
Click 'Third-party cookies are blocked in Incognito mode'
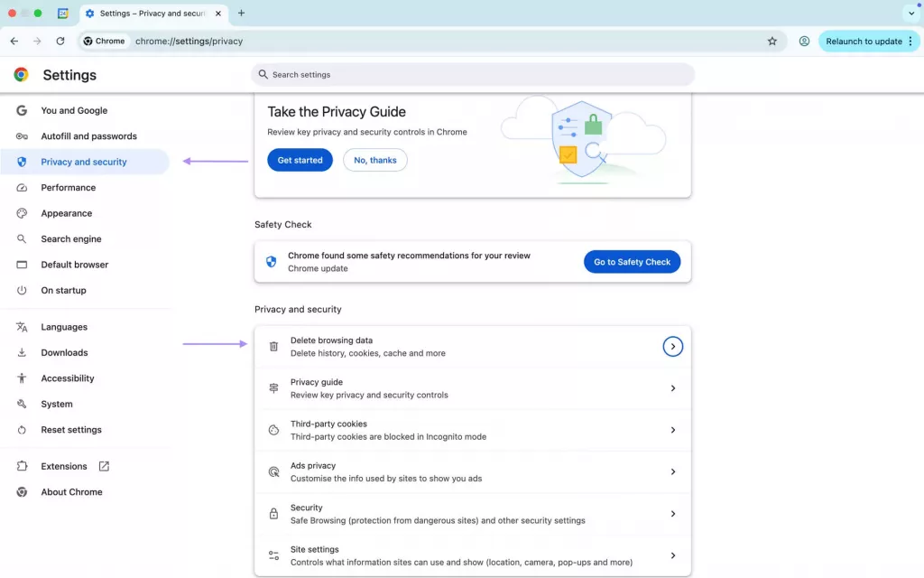click(388, 437)
